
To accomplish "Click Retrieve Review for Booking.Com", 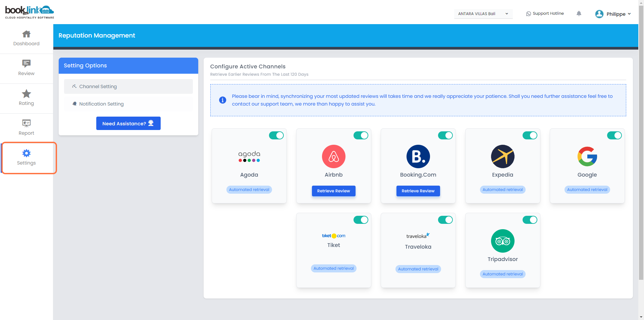I will (418, 191).
